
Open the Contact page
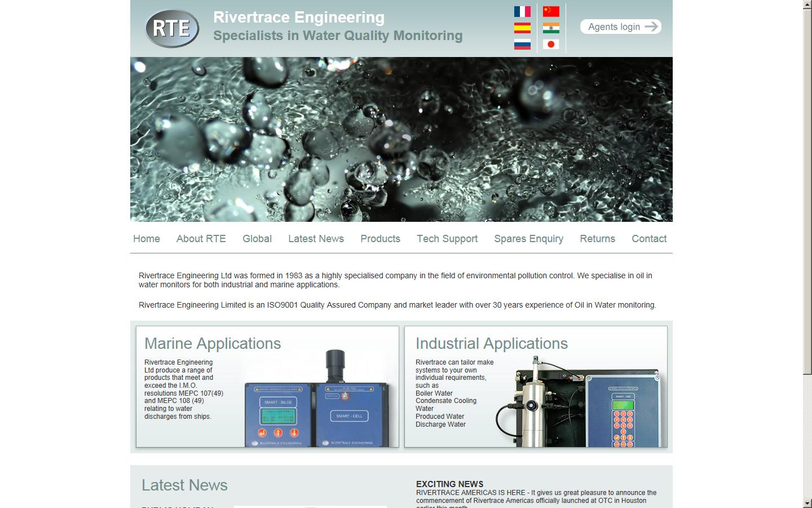point(649,239)
